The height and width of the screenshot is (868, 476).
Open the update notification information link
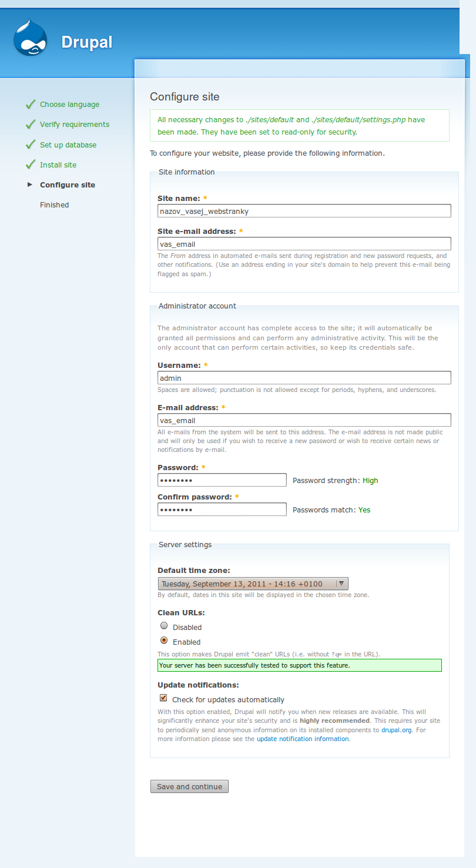[303, 739]
